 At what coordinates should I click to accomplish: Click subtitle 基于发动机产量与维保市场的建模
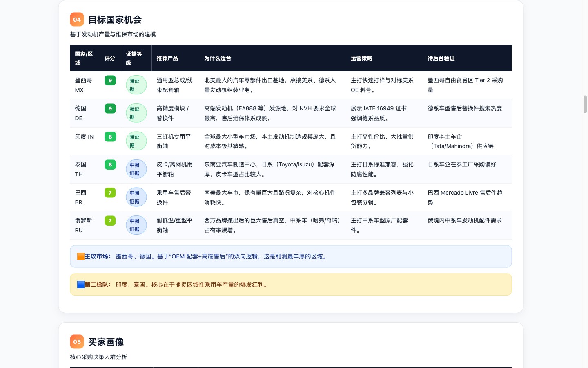113,34
